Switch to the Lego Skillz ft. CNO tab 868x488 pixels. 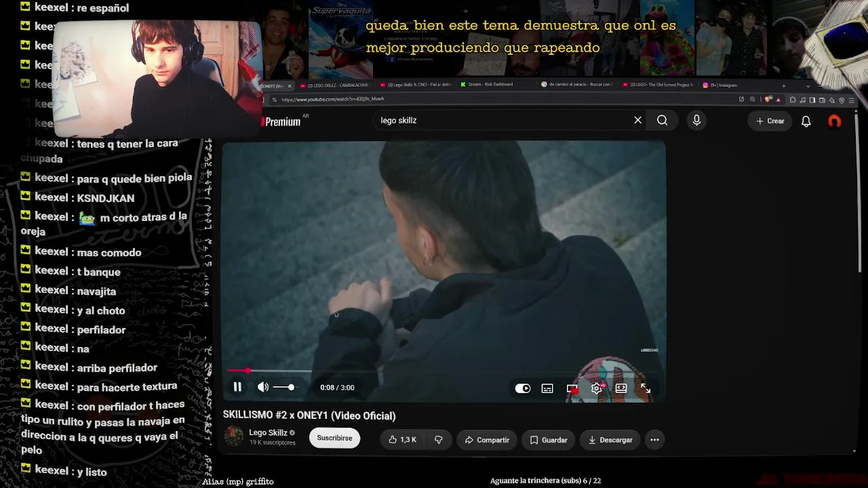click(415, 85)
